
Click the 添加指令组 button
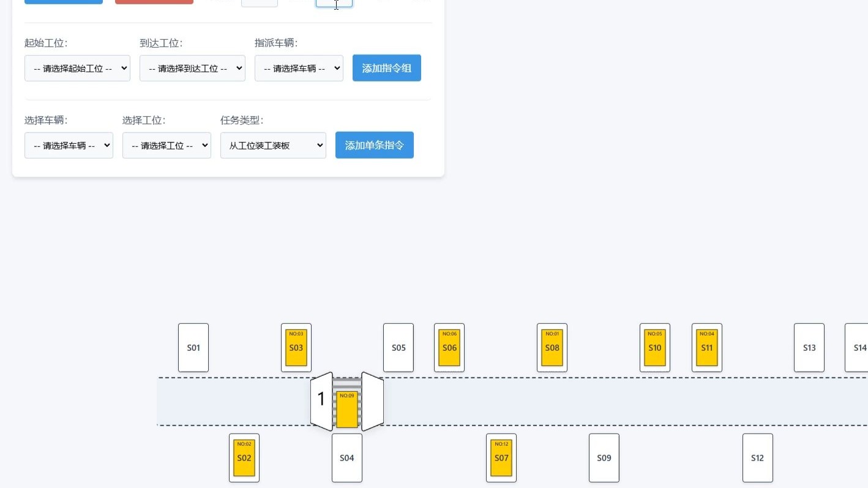point(387,68)
